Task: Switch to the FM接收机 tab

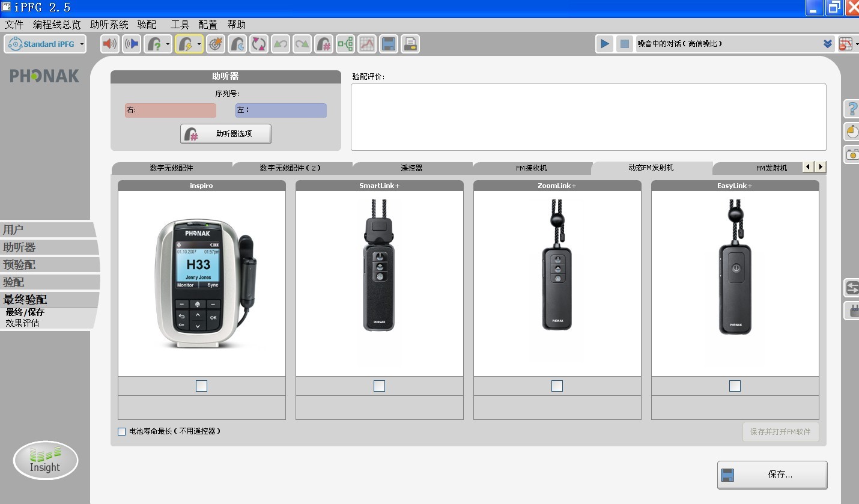Action: pyautogui.click(x=532, y=168)
